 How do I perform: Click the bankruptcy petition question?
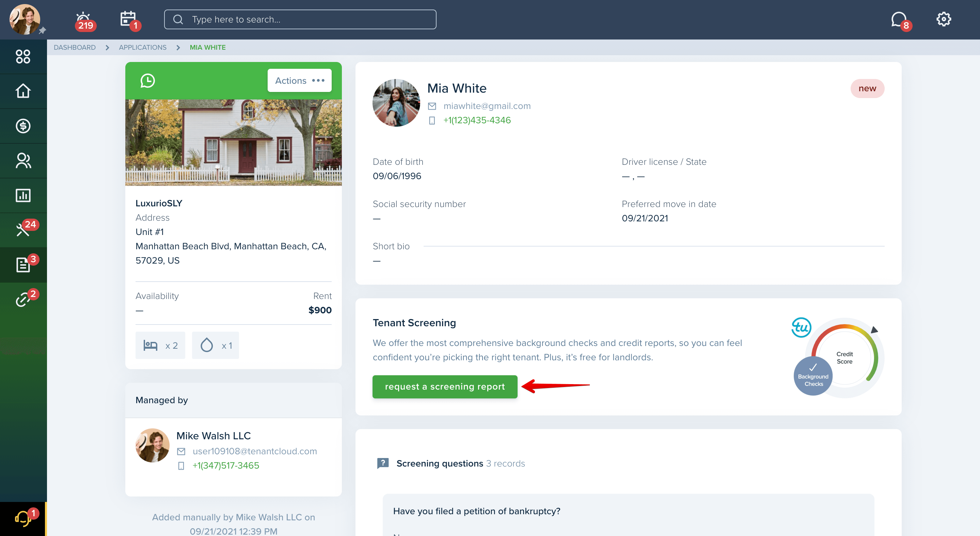477,512
